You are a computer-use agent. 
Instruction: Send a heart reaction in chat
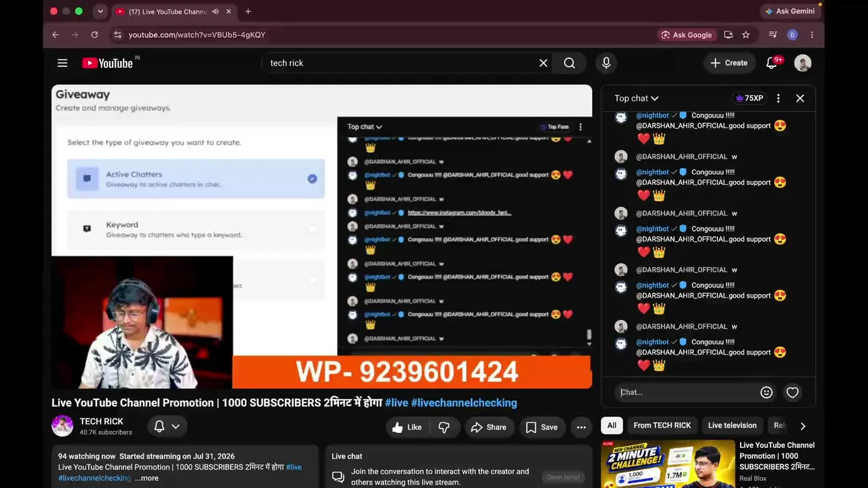(x=792, y=392)
